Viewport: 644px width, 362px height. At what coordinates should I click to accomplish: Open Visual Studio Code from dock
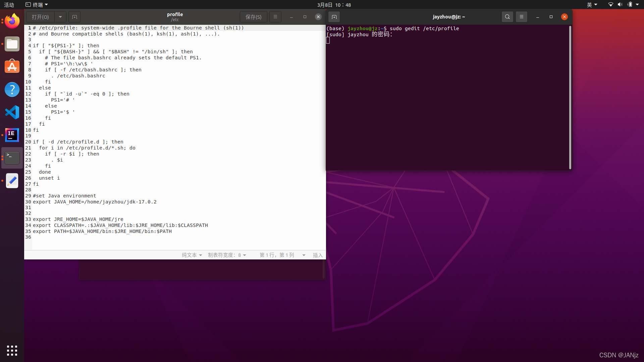coord(12,112)
